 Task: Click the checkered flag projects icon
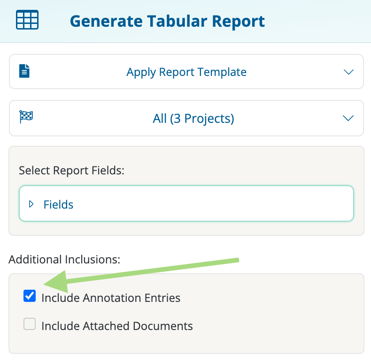[26, 117]
